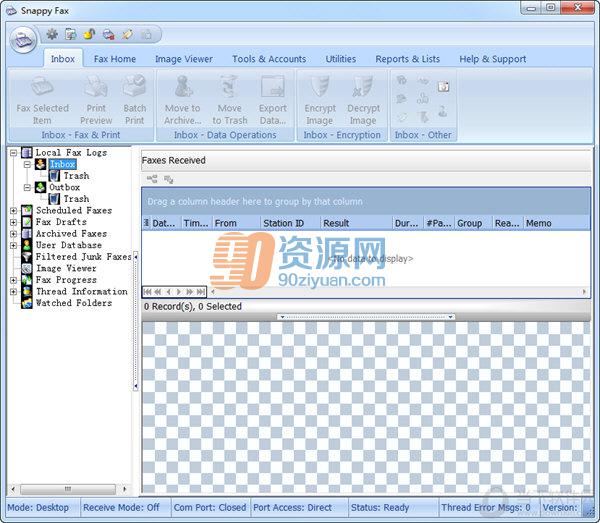Open the Help & Support tab

tap(492, 59)
